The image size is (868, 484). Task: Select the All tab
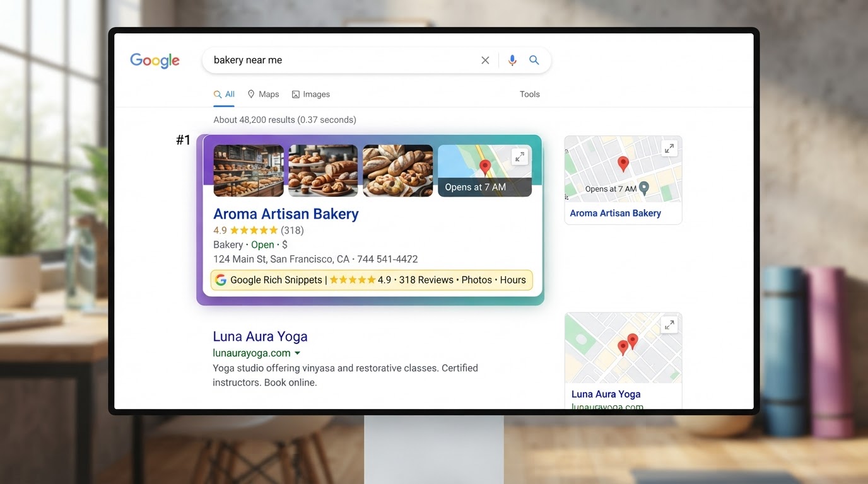point(224,95)
